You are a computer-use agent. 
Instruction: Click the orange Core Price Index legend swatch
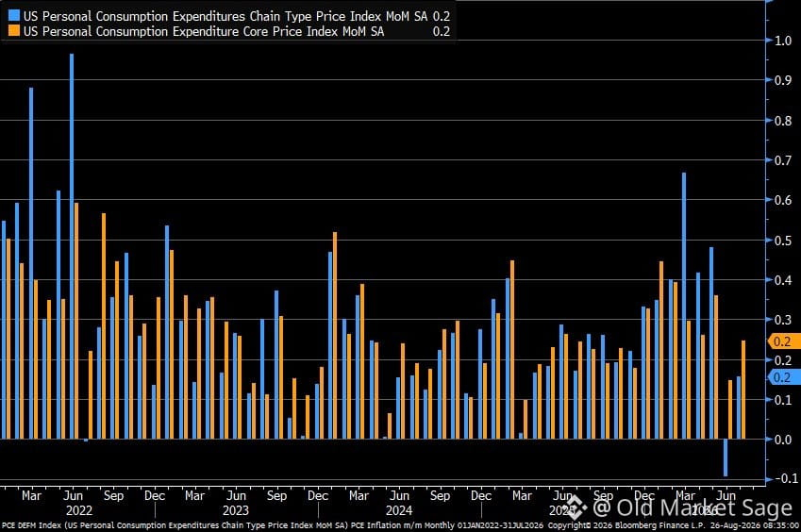pyautogui.click(x=14, y=31)
